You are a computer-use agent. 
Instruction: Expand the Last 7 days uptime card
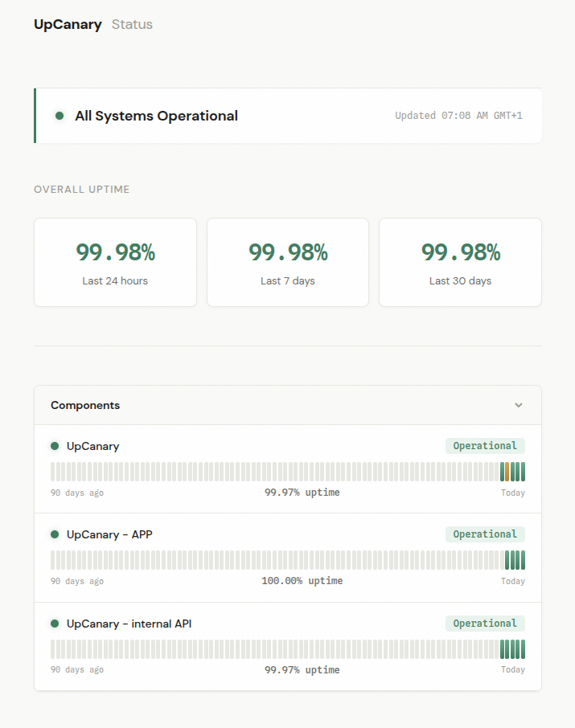pyautogui.click(x=287, y=262)
